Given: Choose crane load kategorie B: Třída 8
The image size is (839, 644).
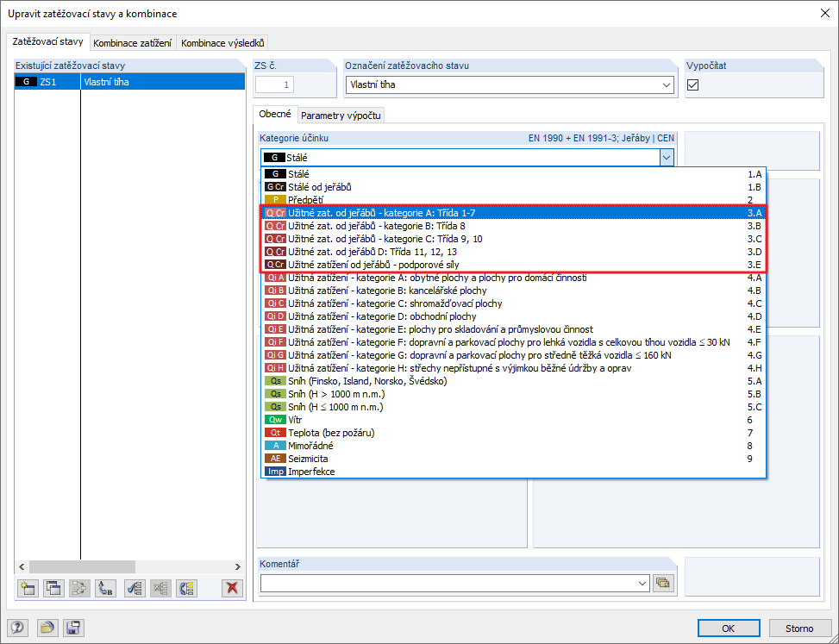Looking at the screenshot, I should pyautogui.click(x=514, y=226).
